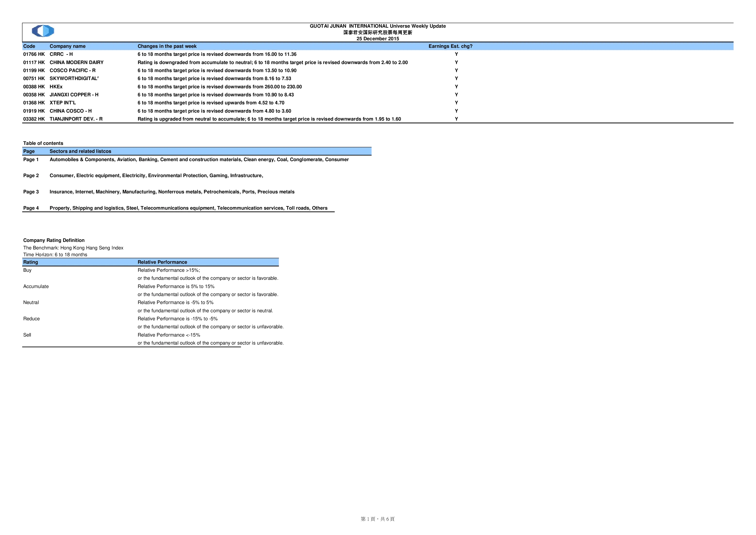This screenshot has height=535, width=756.
Task: Select the 'Accumulate' rating label
Action: tap(36, 287)
